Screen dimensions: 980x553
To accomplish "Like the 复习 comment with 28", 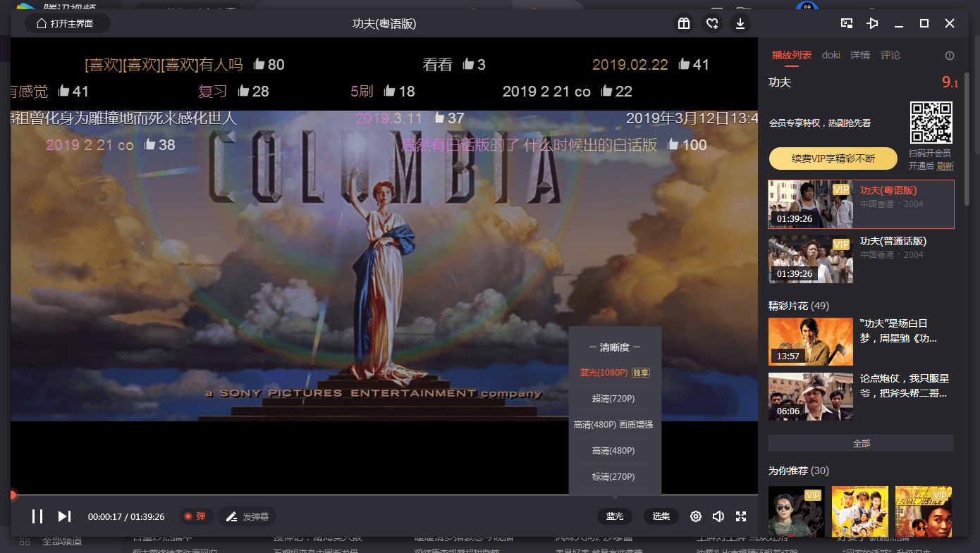I will 244,91.
